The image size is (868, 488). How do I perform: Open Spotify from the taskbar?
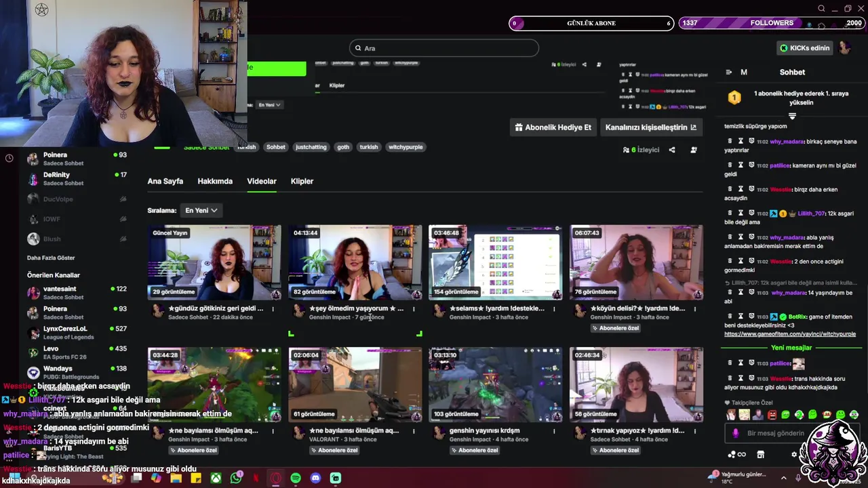(x=296, y=478)
